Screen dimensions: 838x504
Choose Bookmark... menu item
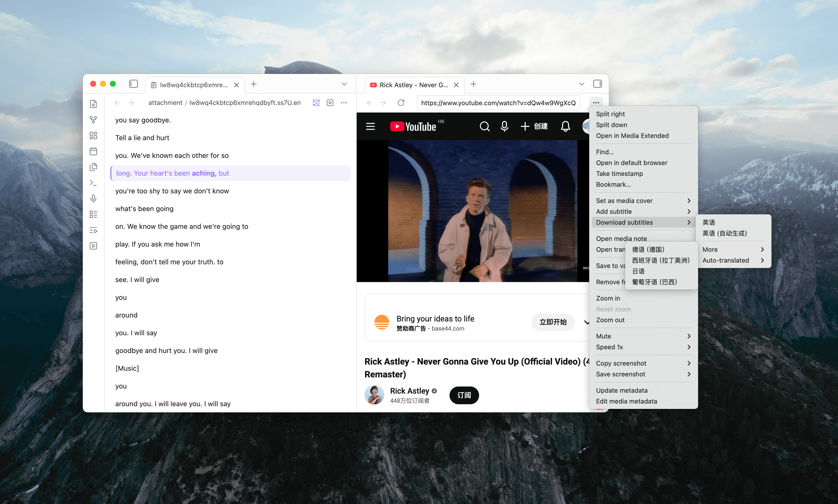[x=643, y=185]
